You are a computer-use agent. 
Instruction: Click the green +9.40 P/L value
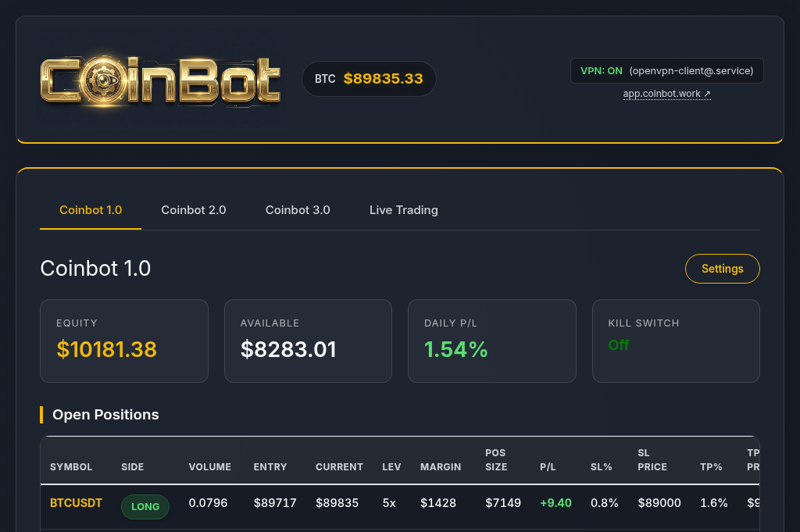pos(555,503)
